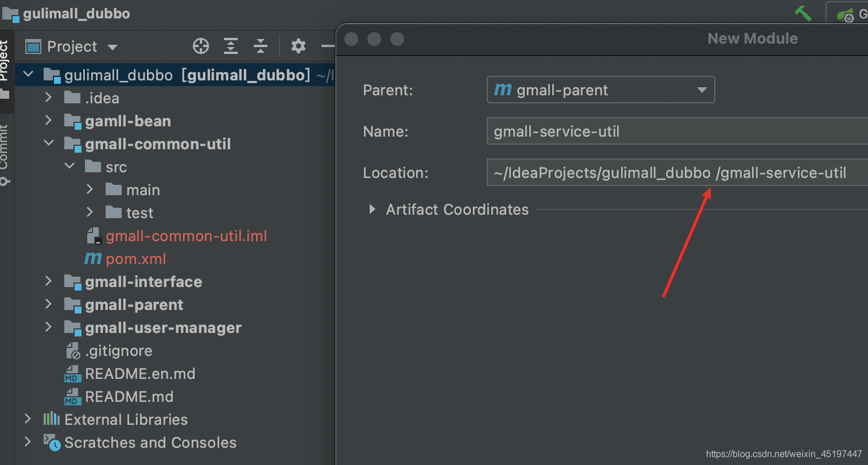
Task: Select README.en.md file
Action: 140,373
